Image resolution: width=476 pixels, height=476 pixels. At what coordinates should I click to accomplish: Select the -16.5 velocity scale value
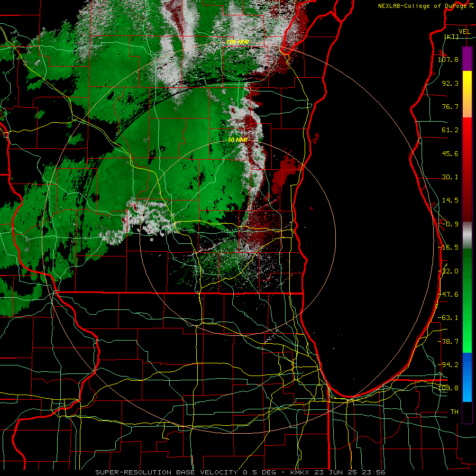(448, 248)
